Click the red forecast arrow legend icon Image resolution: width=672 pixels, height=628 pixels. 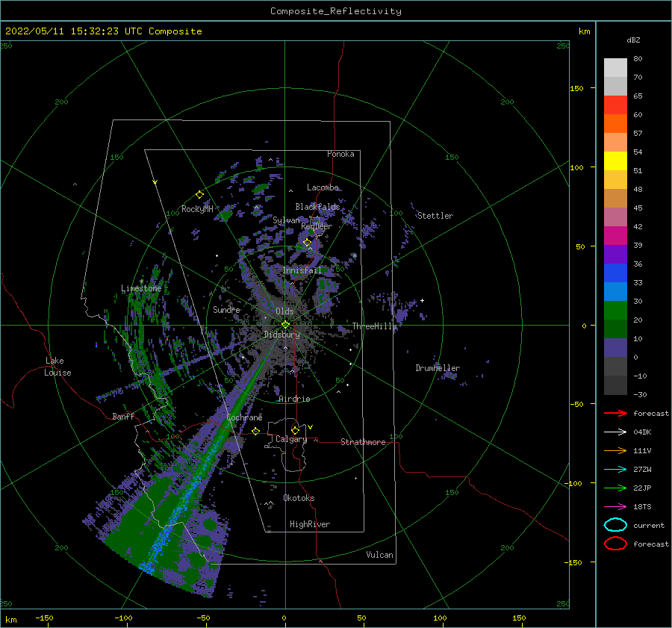615,413
